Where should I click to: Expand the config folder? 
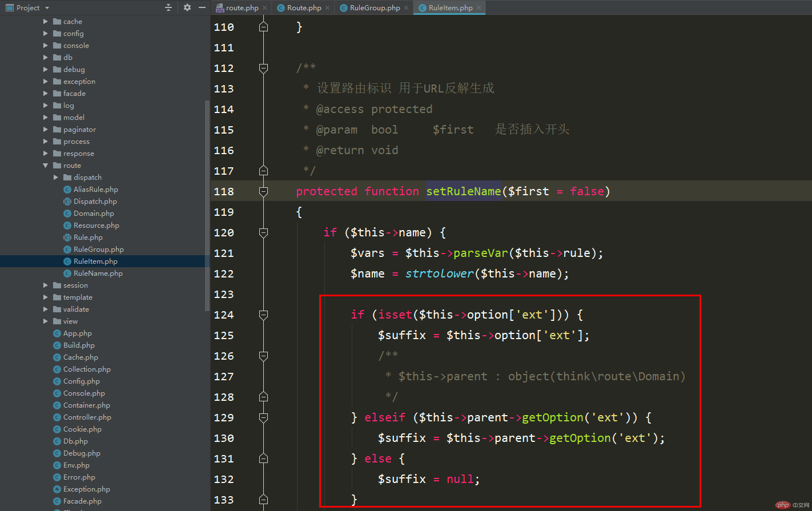click(x=46, y=34)
